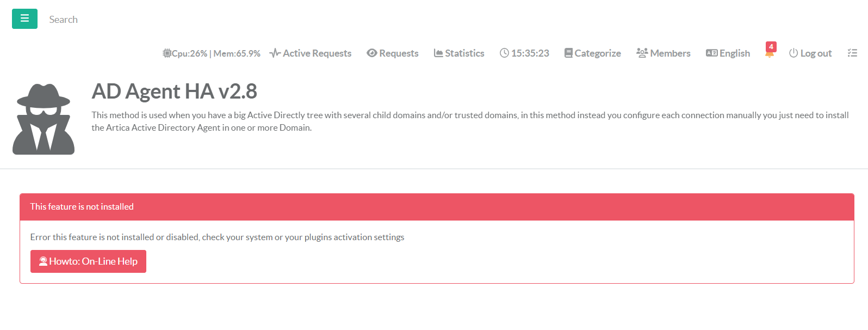Open Active Requests monitor
This screenshot has width=868, height=330.
pyautogui.click(x=311, y=53)
